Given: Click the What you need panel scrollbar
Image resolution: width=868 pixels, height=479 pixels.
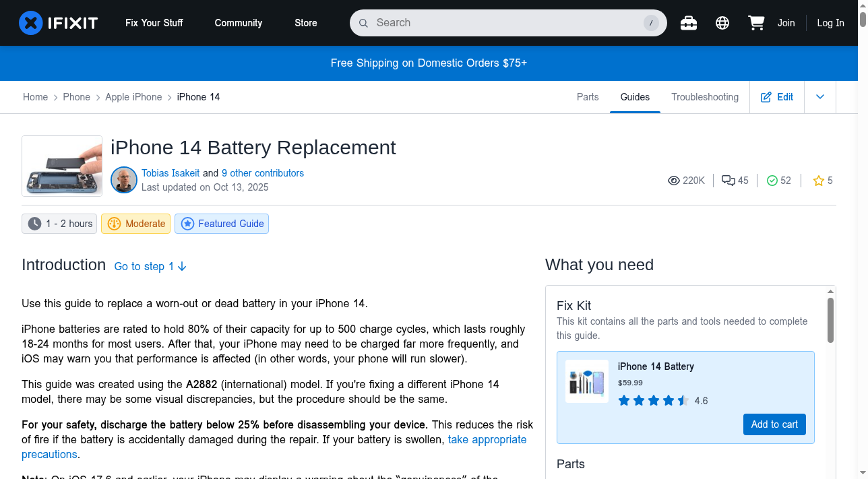Looking at the screenshot, I should (830, 320).
